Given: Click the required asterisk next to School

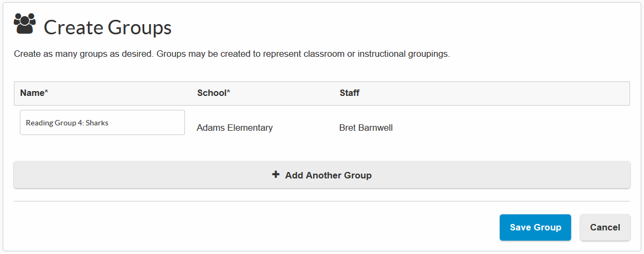Looking at the screenshot, I should coord(228,92).
